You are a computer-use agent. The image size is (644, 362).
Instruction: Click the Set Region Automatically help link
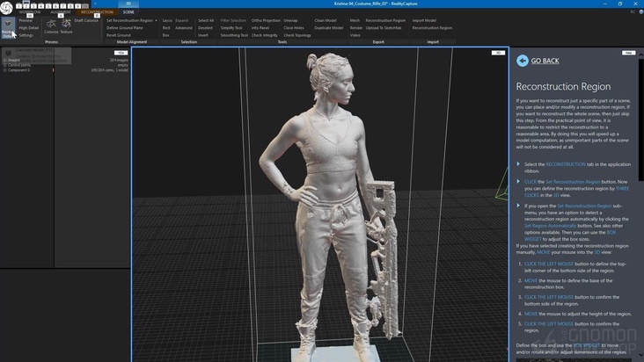550,226
